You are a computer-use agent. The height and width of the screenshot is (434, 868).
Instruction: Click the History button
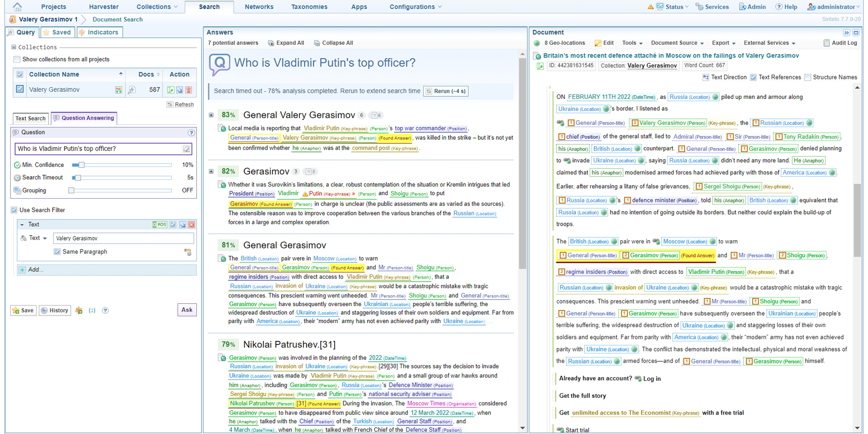click(x=54, y=311)
